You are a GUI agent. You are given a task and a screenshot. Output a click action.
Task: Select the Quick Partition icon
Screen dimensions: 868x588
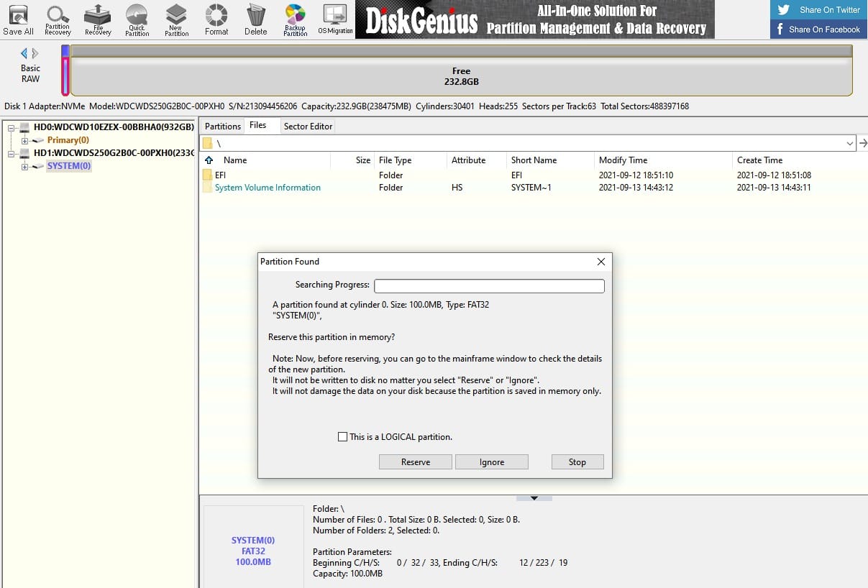(137, 19)
